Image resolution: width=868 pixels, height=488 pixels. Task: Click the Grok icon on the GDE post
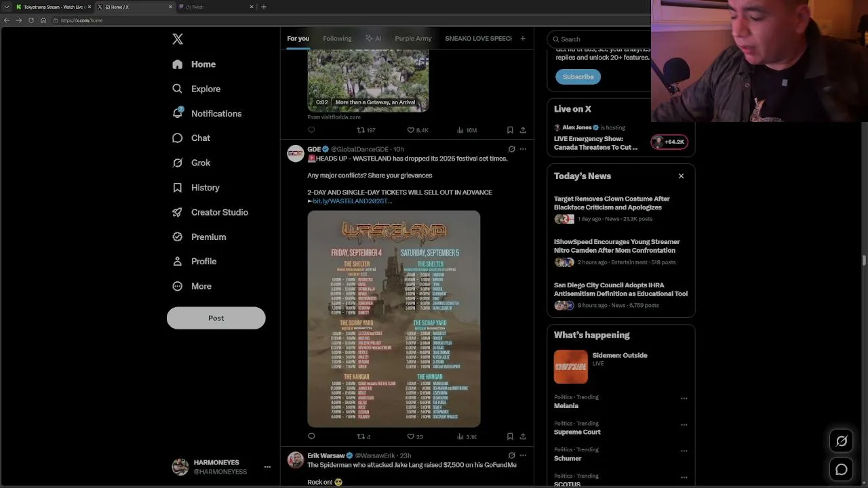(511, 149)
